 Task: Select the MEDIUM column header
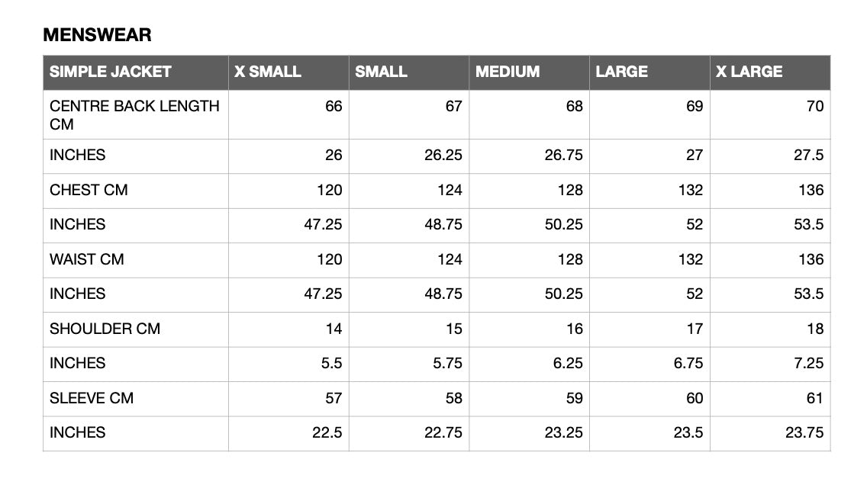tap(529, 72)
